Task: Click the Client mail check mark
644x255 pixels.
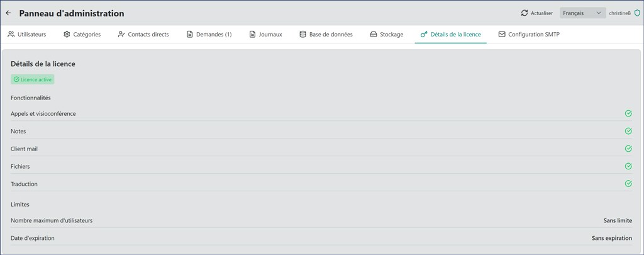Action: click(628, 149)
